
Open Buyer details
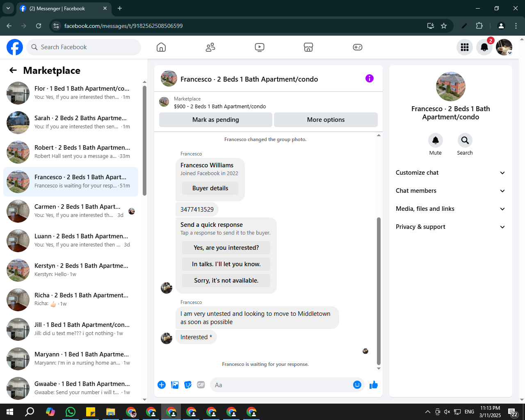pyautogui.click(x=210, y=188)
